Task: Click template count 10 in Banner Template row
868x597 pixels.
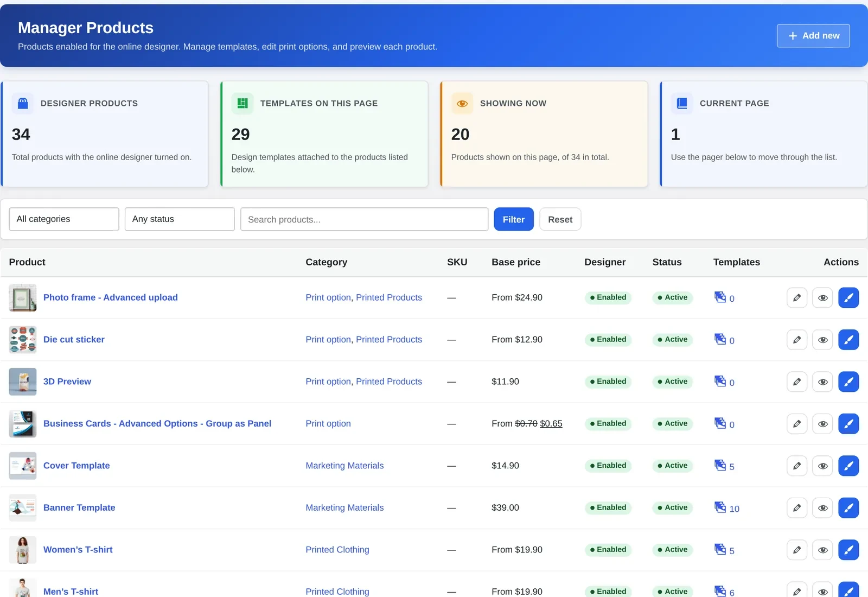Action: (735, 509)
